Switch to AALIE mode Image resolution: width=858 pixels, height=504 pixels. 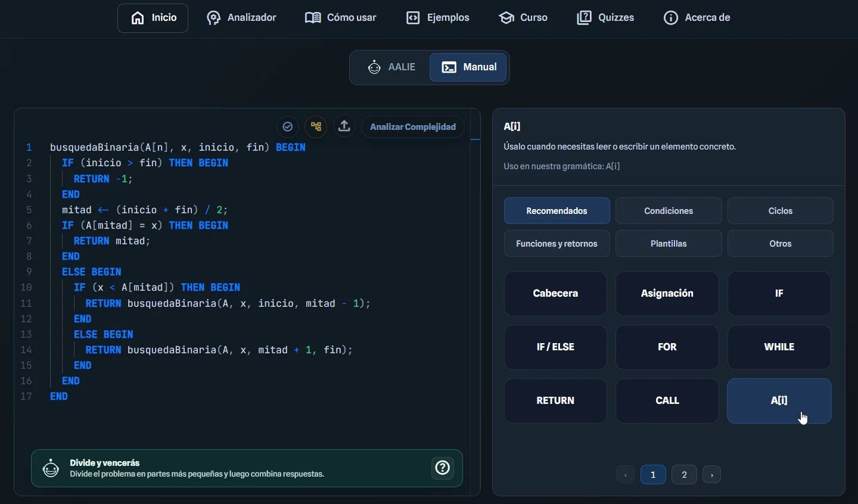pos(391,67)
